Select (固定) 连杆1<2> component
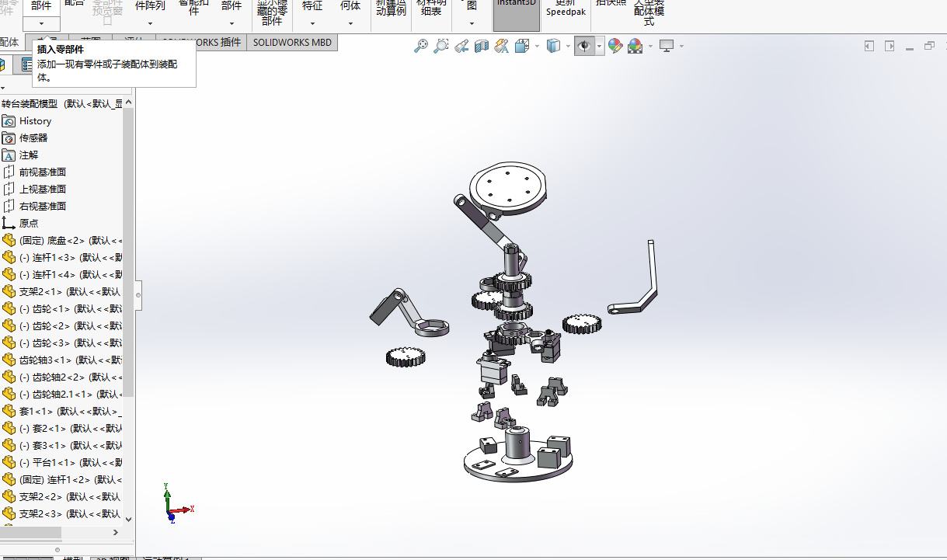This screenshot has height=560, width=947. click(x=61, y=480)
